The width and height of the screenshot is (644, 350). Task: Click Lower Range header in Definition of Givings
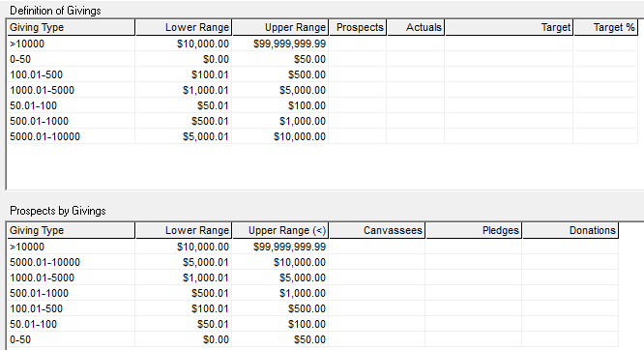(184, 27)
